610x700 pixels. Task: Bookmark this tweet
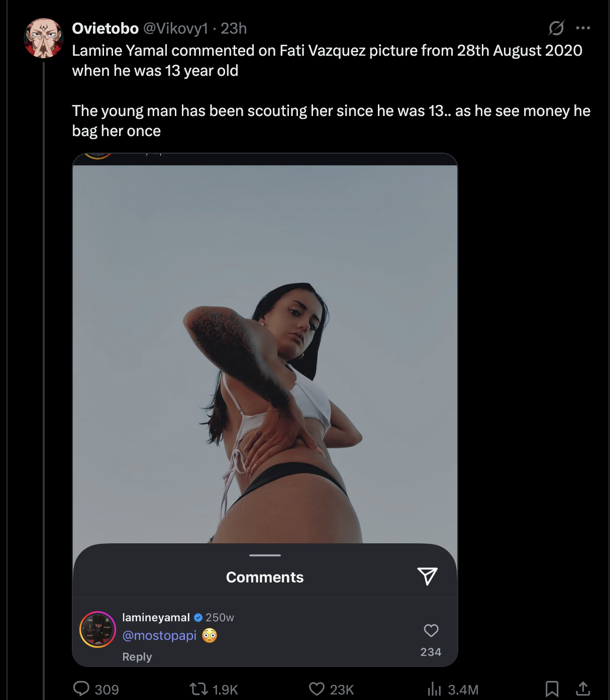[x=552, y=689]
